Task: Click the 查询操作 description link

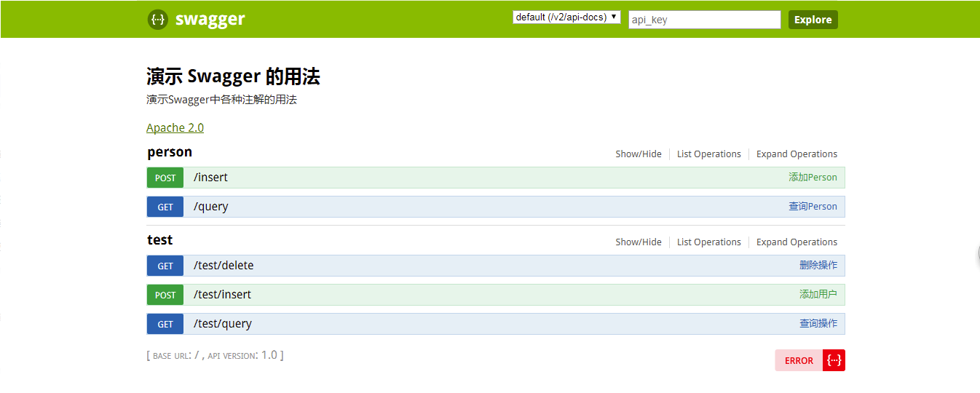Action: click(818, 324)
